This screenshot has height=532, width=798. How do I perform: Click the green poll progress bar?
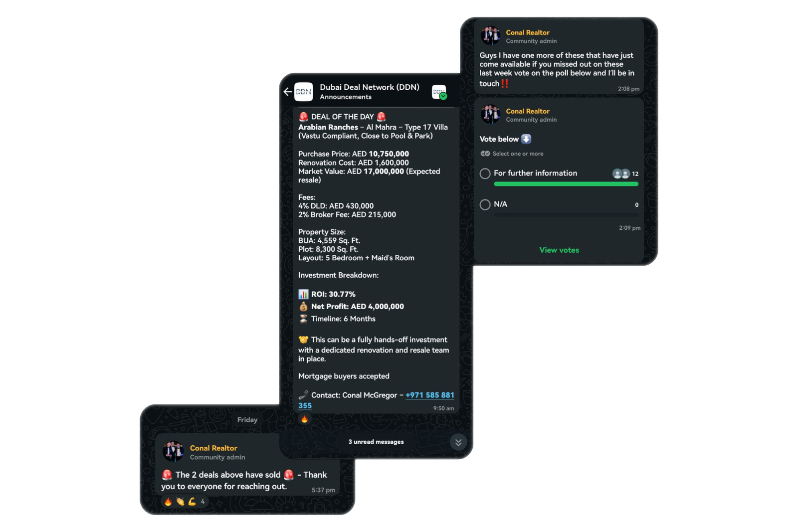click(566, 184)
